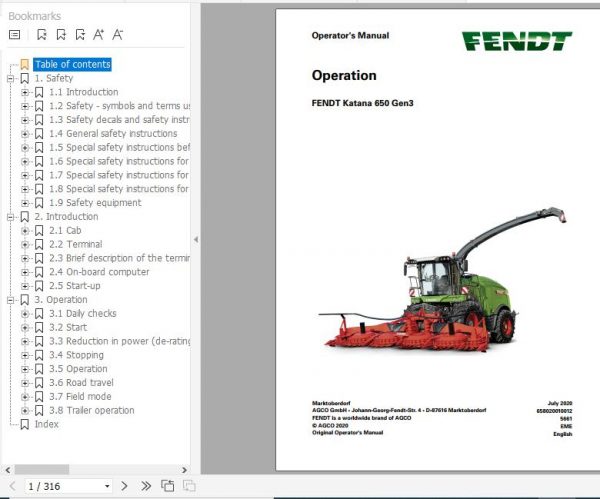Collapse the 2. Introduction bookmark
This screenshot has width=600, height=499.
point(11,217)
